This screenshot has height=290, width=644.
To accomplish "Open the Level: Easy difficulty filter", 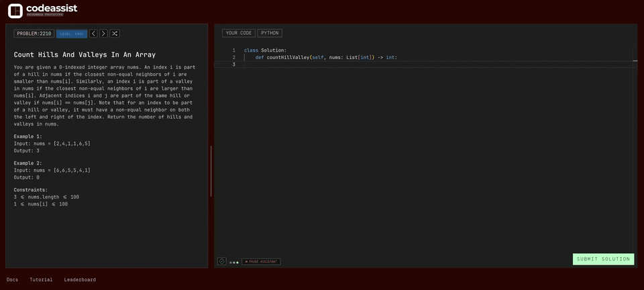I will 72,34.
